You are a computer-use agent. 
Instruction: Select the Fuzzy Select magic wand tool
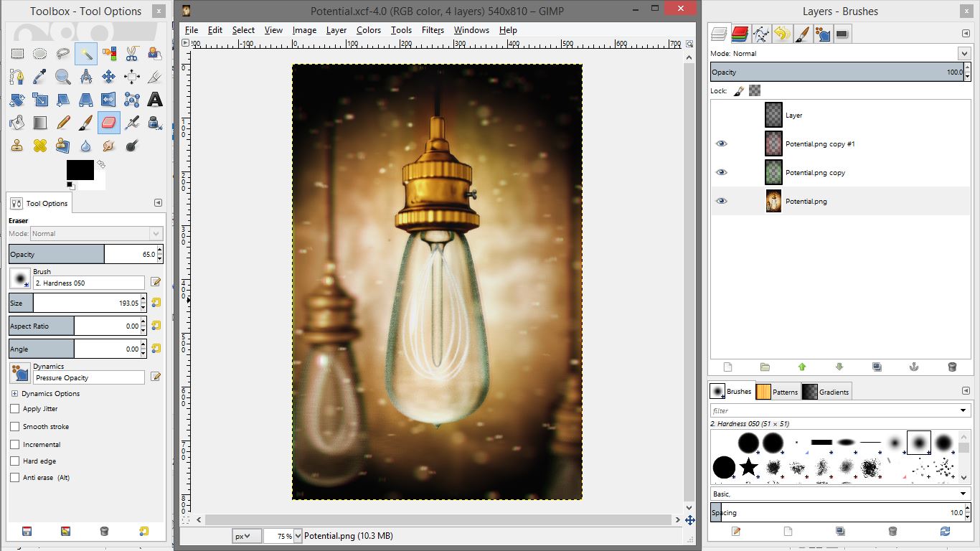(x=86, y=53)
